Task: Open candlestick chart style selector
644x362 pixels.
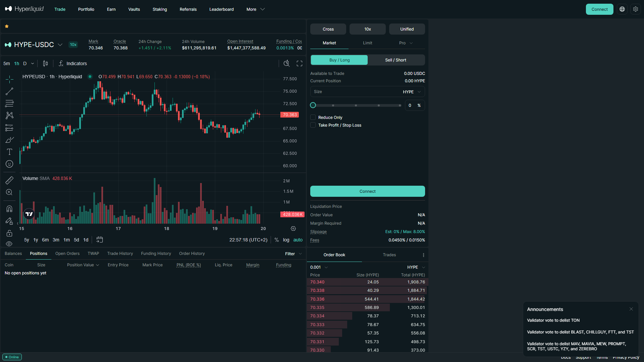Action: coord(46,63)
